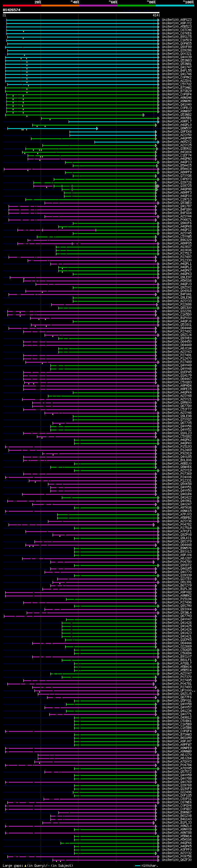The image size is (197, 868).
Task: Click the Large gaps legend text
Action: point(38,866)
